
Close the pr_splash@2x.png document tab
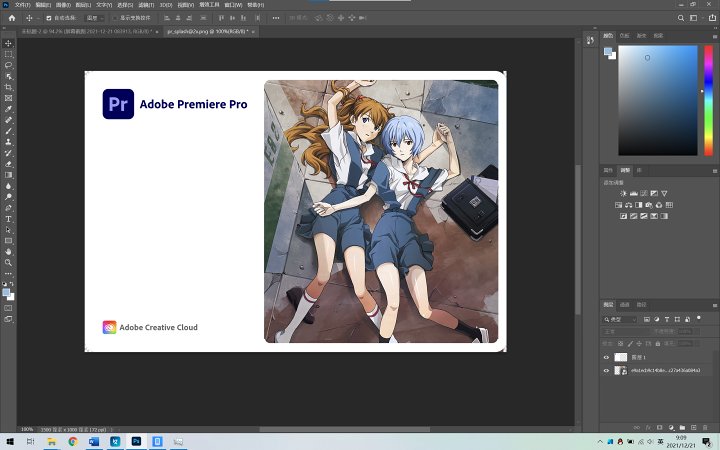point(253,32)
